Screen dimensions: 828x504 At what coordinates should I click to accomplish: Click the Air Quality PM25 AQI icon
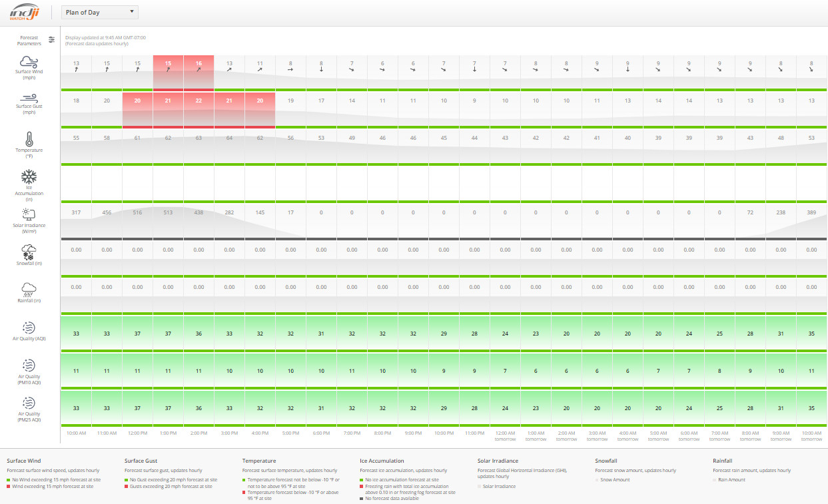pos(29,403)
